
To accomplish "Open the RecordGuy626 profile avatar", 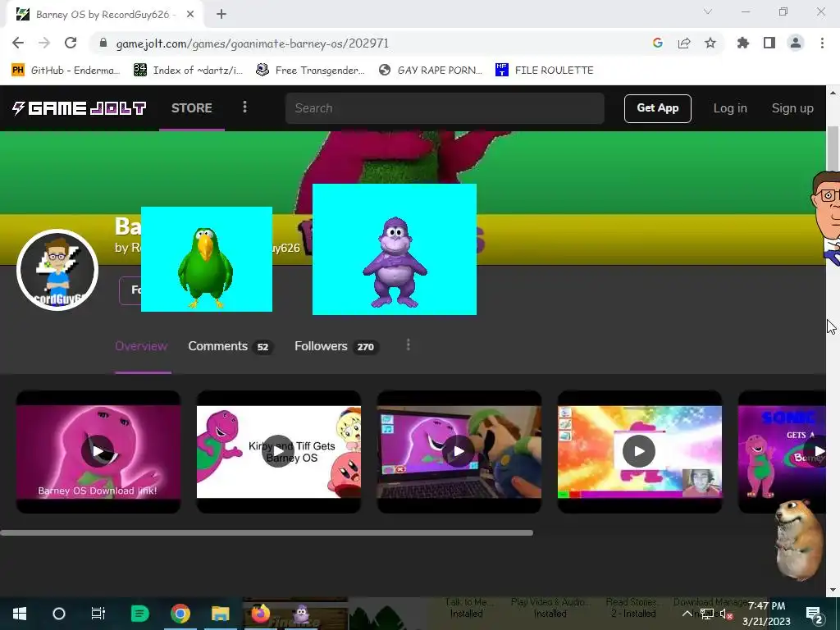I will coord(57,270).
